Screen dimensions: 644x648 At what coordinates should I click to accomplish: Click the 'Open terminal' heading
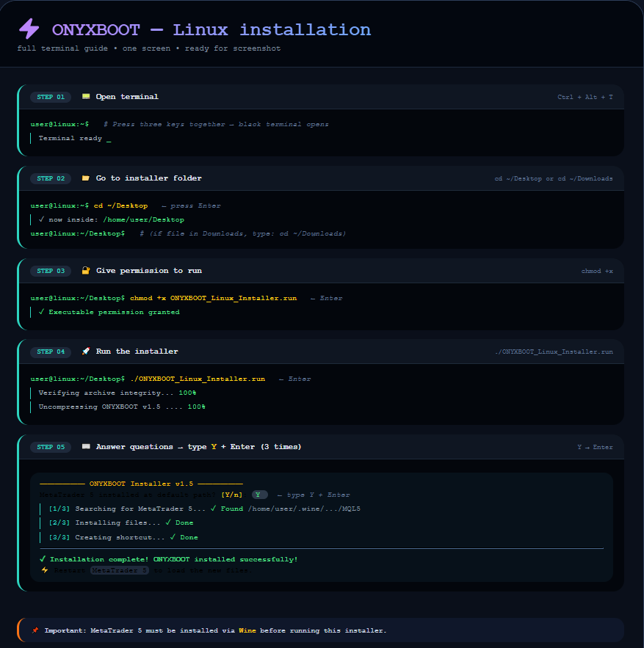(x=127, y=97)
